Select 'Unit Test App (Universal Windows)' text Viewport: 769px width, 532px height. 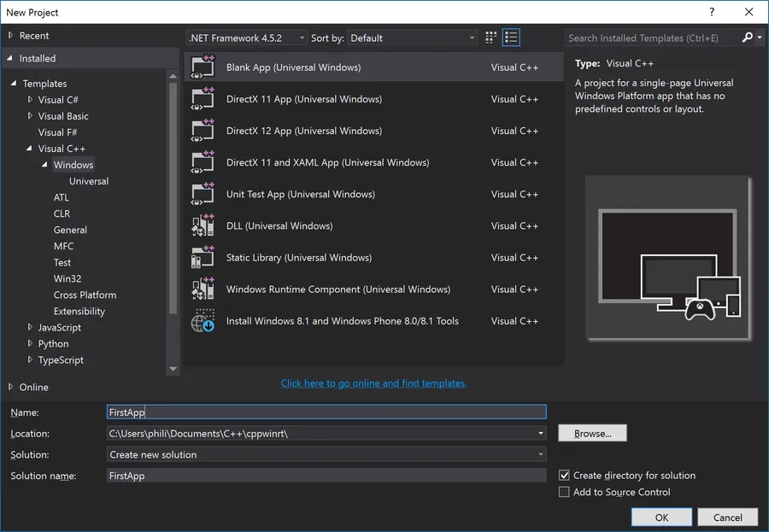coord(301,194)
